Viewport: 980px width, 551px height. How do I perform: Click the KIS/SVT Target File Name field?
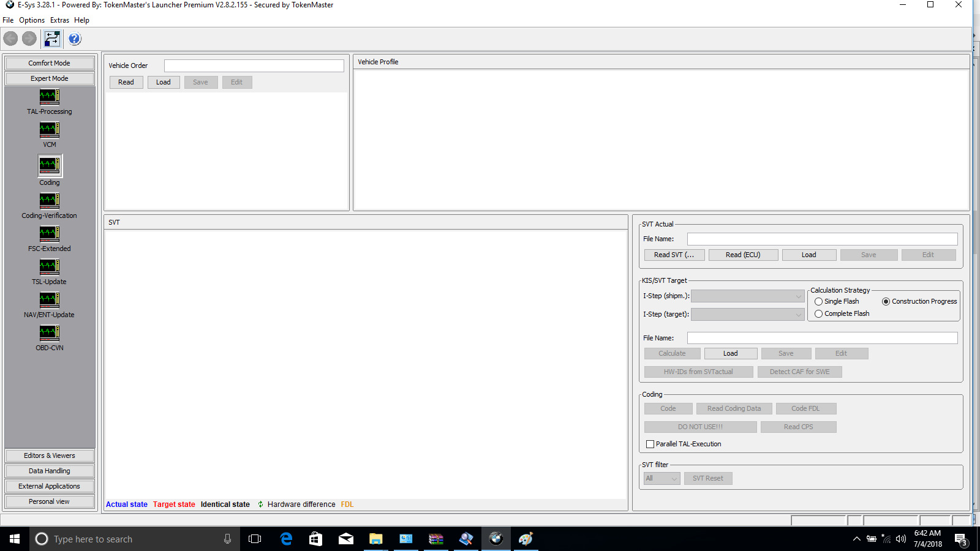coord(823,338)
